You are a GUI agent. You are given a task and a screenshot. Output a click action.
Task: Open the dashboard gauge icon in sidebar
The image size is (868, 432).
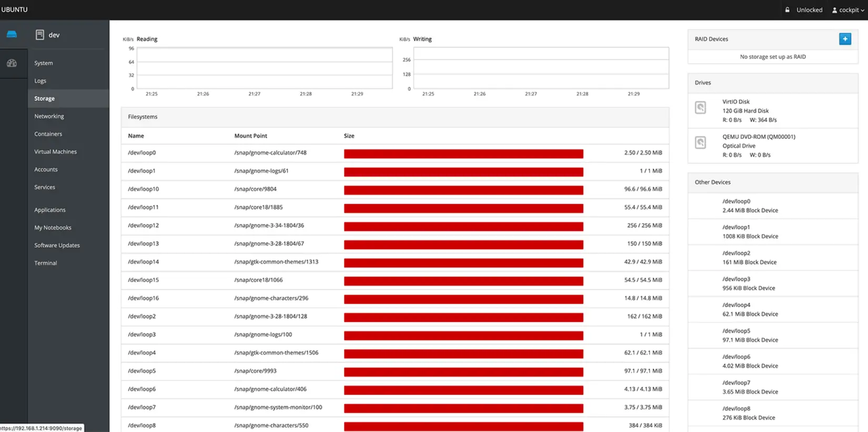(12, 63)
